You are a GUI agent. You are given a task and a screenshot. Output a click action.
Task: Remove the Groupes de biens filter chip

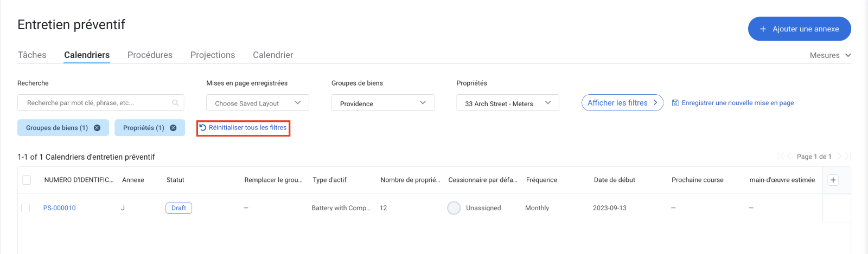[97, 128]
